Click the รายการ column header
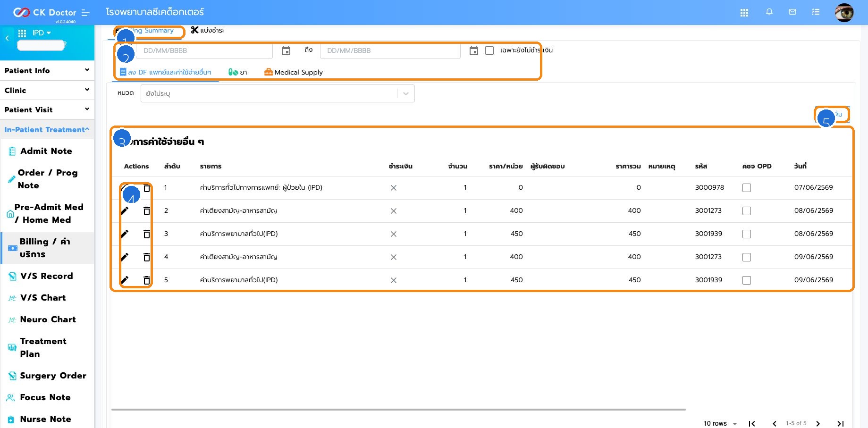 tap(211, 166)
